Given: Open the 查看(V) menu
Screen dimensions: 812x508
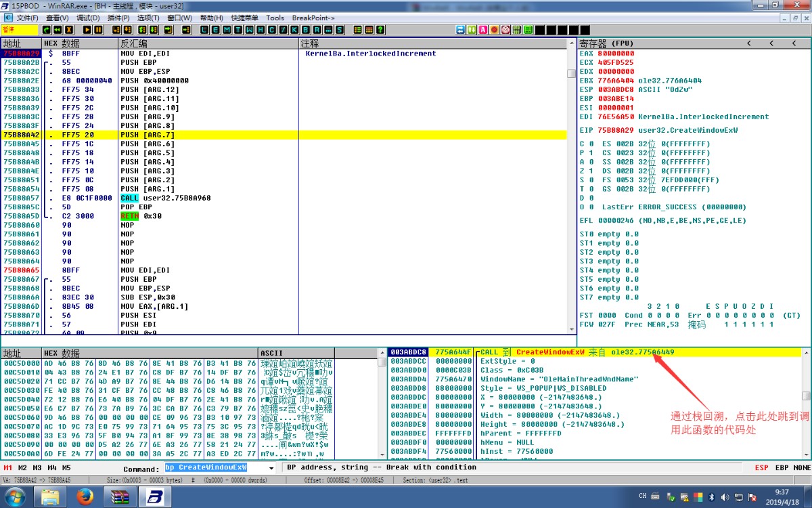Looking at the screenshot, I should point(58,18).
